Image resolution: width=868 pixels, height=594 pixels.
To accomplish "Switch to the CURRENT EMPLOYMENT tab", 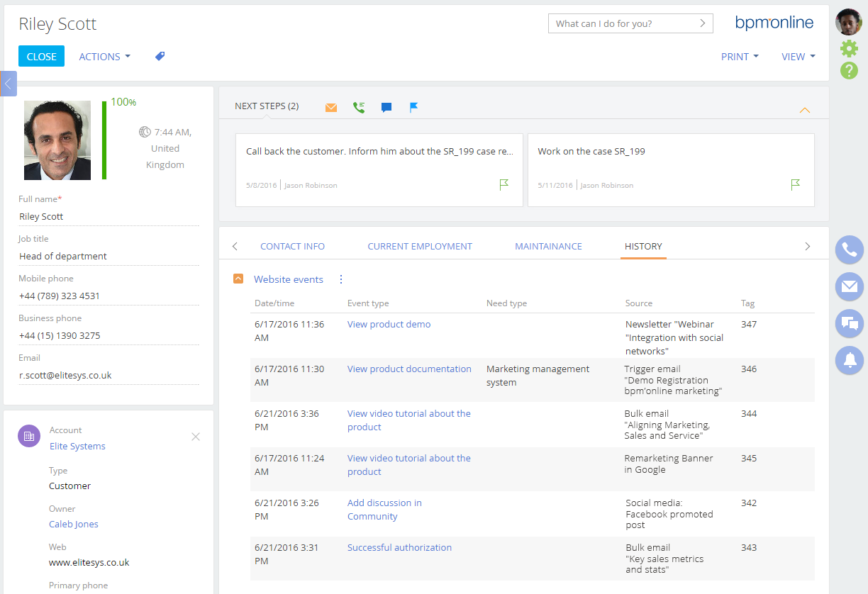I will point(420,247).
